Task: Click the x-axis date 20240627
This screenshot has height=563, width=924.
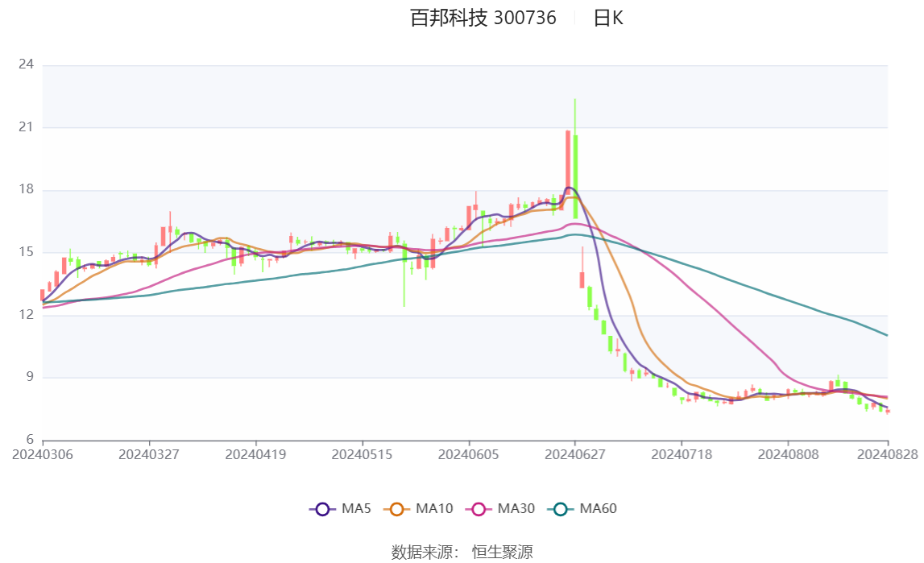Action: [x=575, y=454]
